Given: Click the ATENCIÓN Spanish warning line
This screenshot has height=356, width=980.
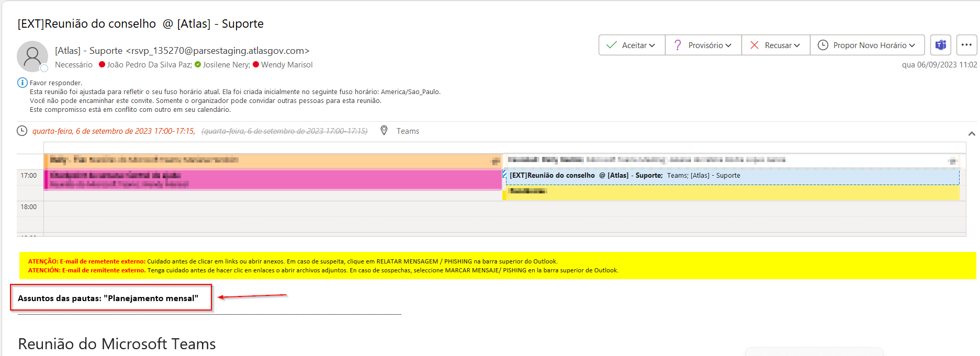Looking at the screenshot, I should click(x=323, y=270).
